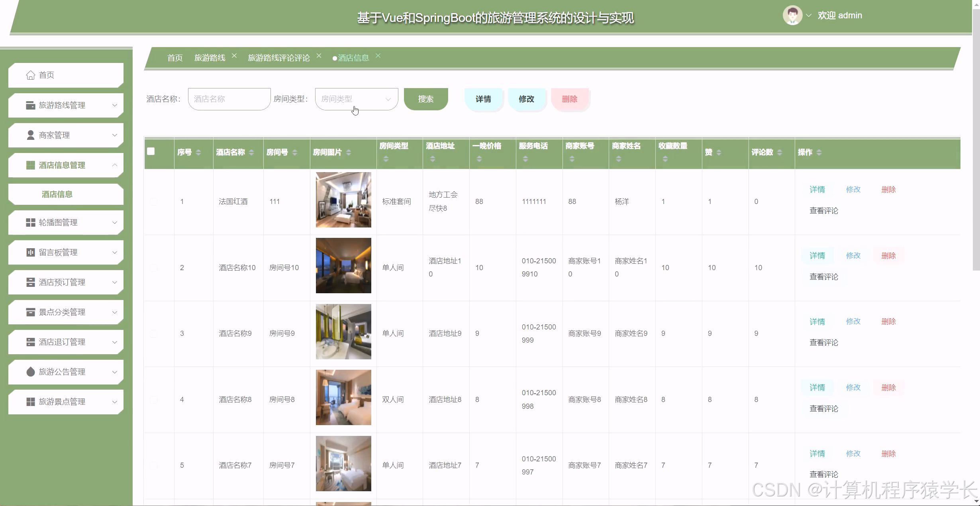This screenshot has height=506, width=980.
Task: Sort by 房间图片 column arrows
Action: tap(348, 152)
